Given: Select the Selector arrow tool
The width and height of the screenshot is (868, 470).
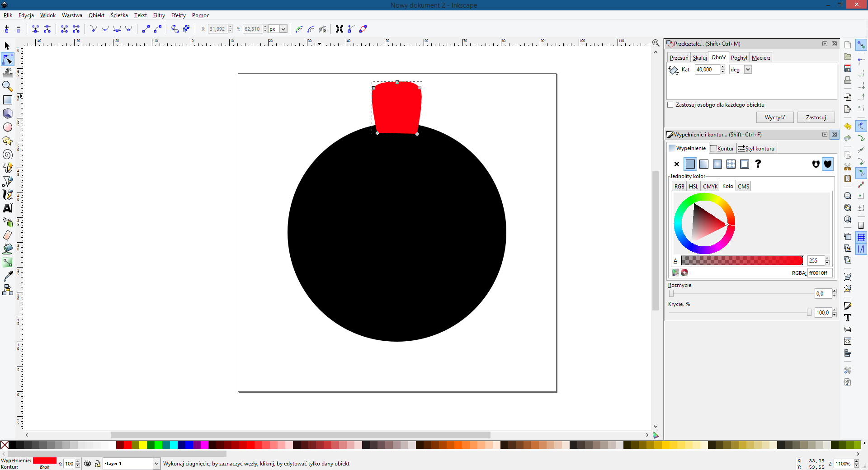Looking at the screenshot, I should click(7, 46).
